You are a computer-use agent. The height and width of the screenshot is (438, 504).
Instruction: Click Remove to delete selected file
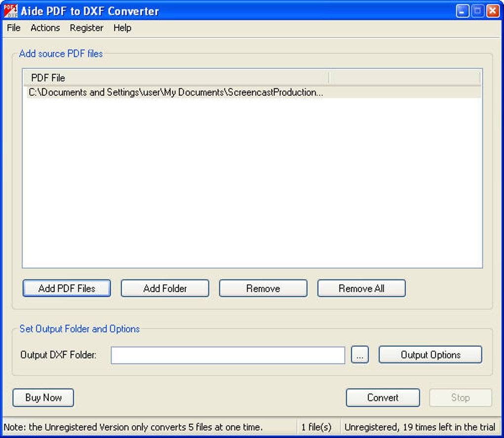(x=263, y=288)
